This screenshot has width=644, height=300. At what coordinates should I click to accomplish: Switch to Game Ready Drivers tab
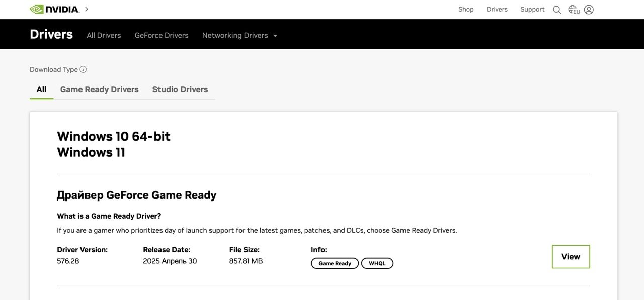click(x=99, y=89)
